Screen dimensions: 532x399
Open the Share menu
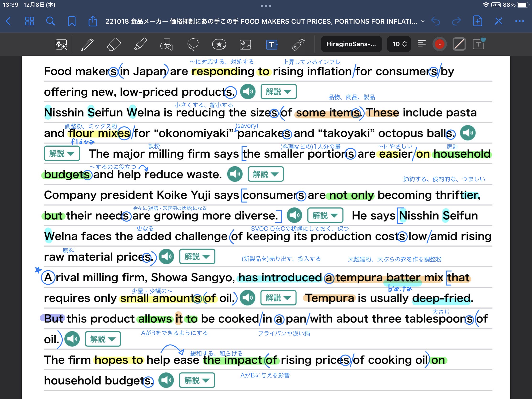93,21
